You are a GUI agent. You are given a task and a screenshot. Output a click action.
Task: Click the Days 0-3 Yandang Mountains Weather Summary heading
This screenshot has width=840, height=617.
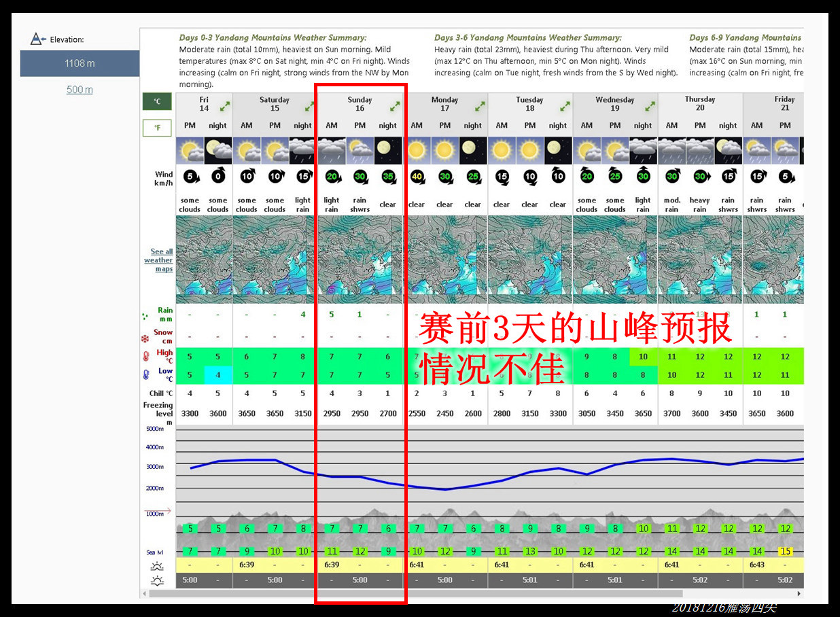point(273,38)
